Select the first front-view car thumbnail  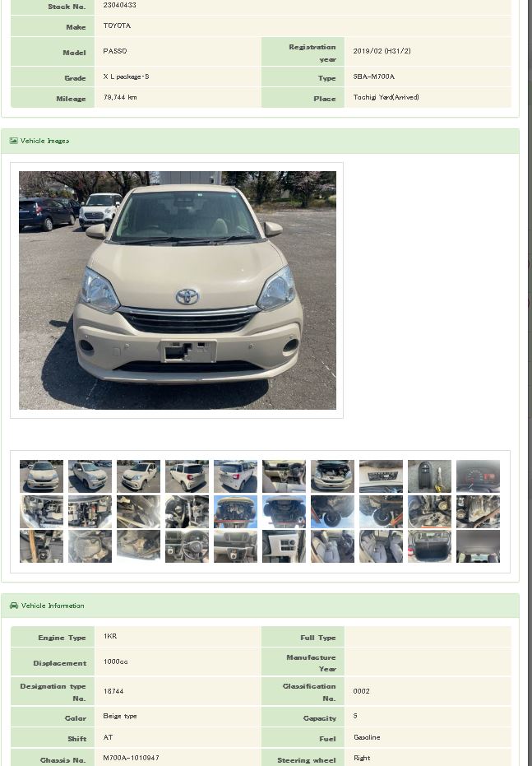click(x=41, y=476)
